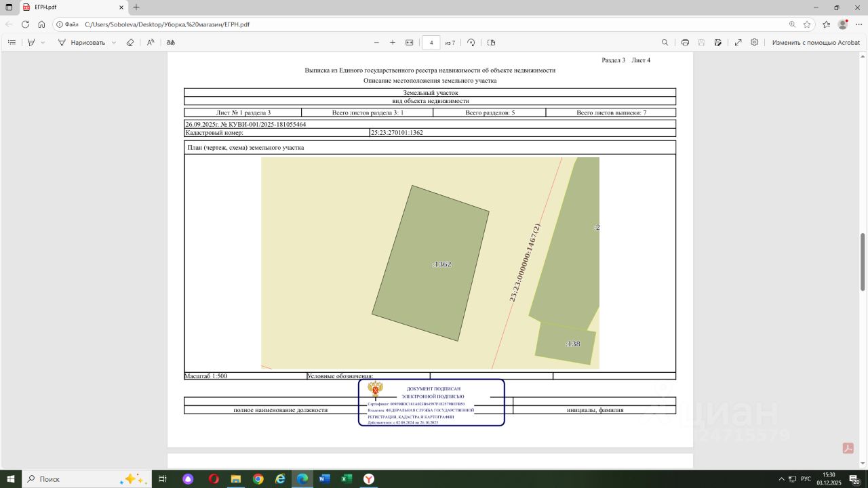
Task: Launch Opera from the taskbar
Action: tap(214, 479)
